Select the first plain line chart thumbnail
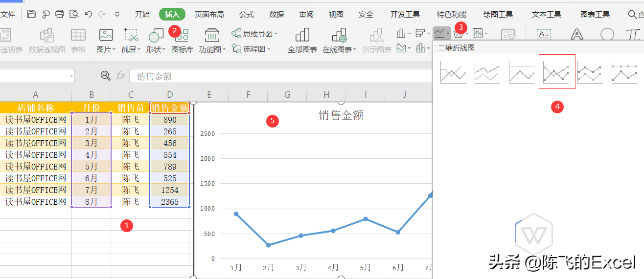The height and width of the screenshot is (279, 644). click(453, 71)
